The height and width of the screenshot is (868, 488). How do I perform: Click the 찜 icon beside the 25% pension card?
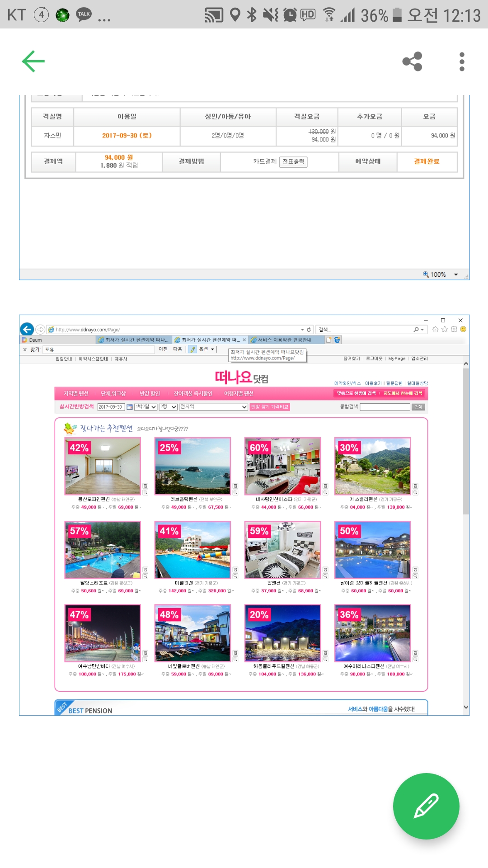235,486
